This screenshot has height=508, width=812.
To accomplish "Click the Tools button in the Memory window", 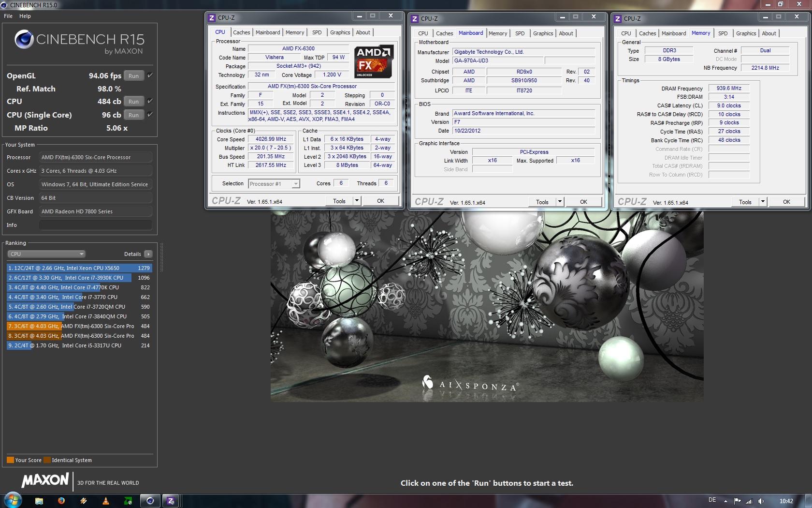I will [x=745, y=202].
